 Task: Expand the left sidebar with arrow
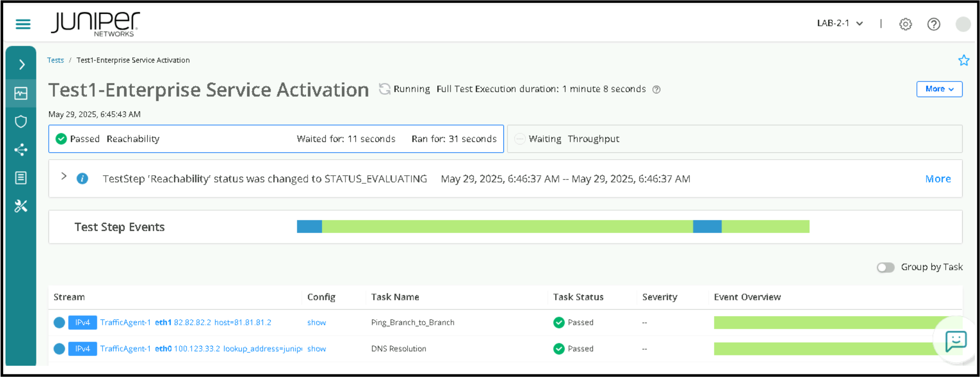[x=22, y=65]
